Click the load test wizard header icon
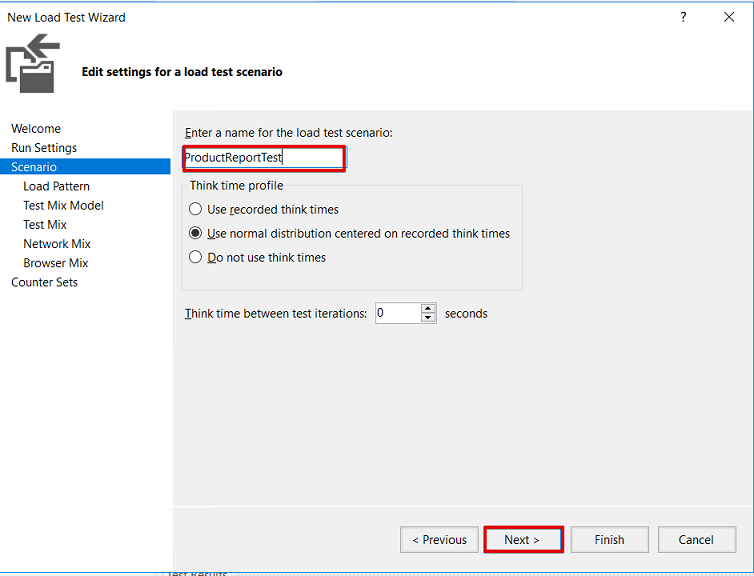The width and height of the screenshot is (754, 576). tap(32, 66)
